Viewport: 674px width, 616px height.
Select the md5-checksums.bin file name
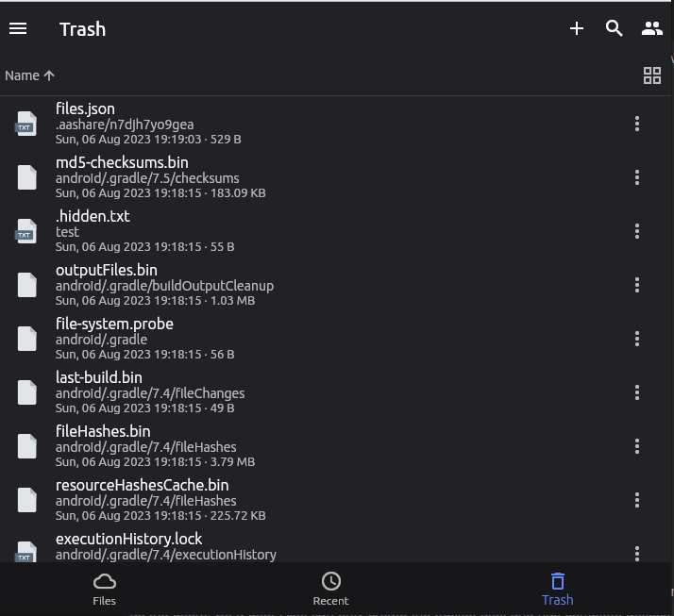click(x=122, y=163)
